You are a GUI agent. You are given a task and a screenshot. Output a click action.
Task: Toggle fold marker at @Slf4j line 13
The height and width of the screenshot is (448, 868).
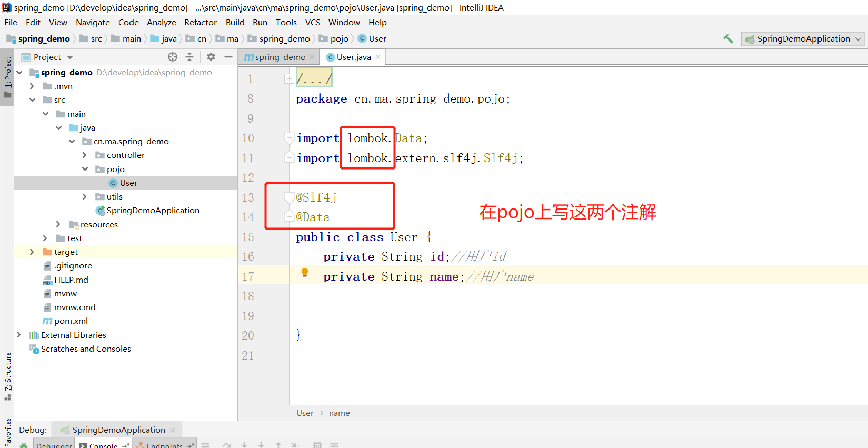pos(288,197)
